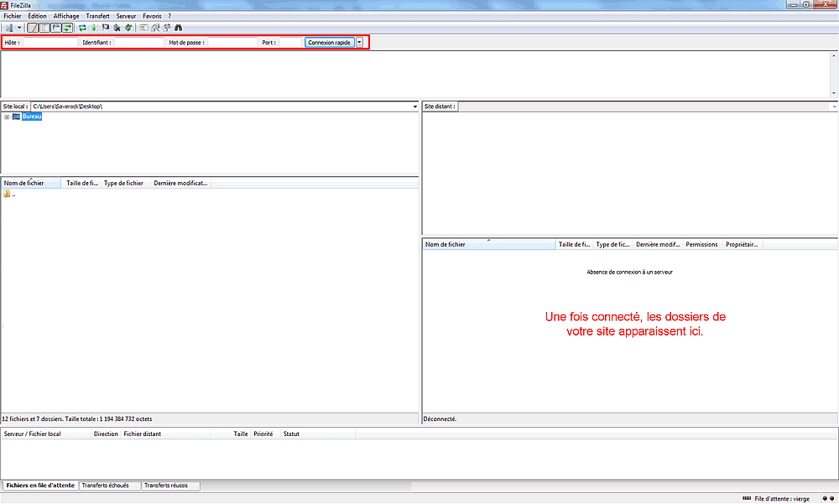Screen dimensions: 839x504
Task: Sort remote list by Taille de fichier
Action: (574, 245)
